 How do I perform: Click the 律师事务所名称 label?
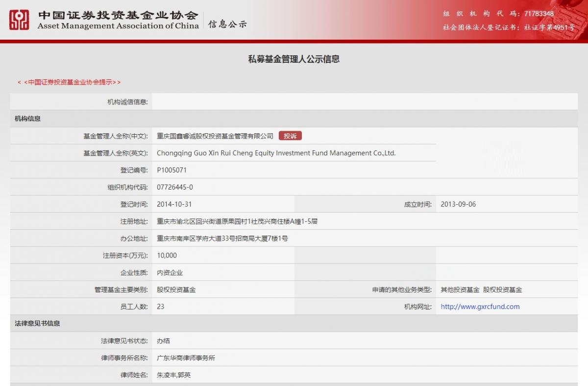click(124, 358)
